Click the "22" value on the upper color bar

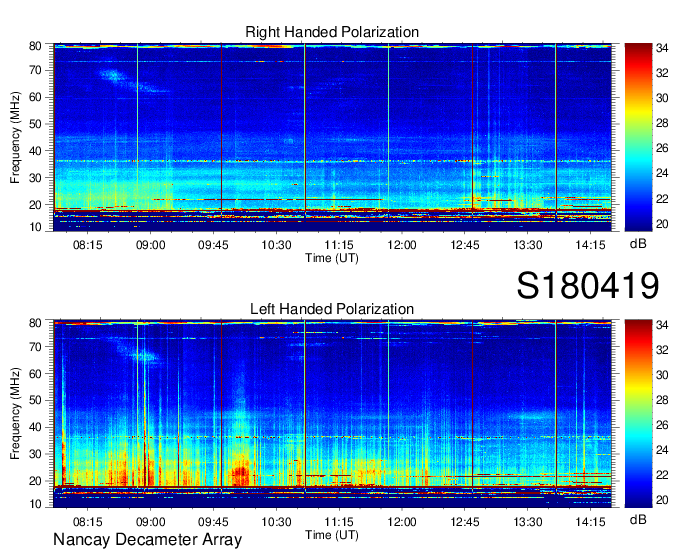pyautogui.click(x=662, y=199)
